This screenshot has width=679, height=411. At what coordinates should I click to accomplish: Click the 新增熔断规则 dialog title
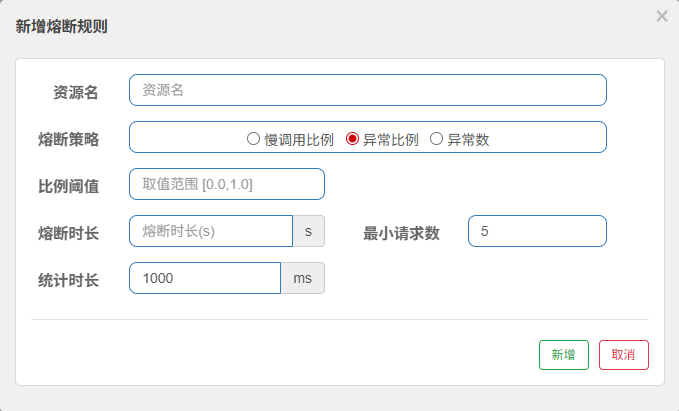[x=62, y=27]
